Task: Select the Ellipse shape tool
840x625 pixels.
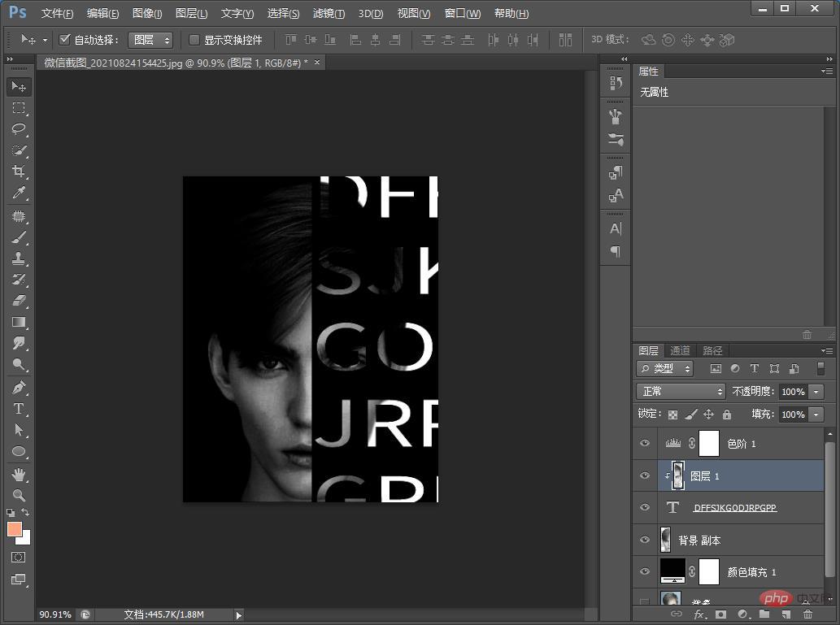Action: click(x=19, y=451)
